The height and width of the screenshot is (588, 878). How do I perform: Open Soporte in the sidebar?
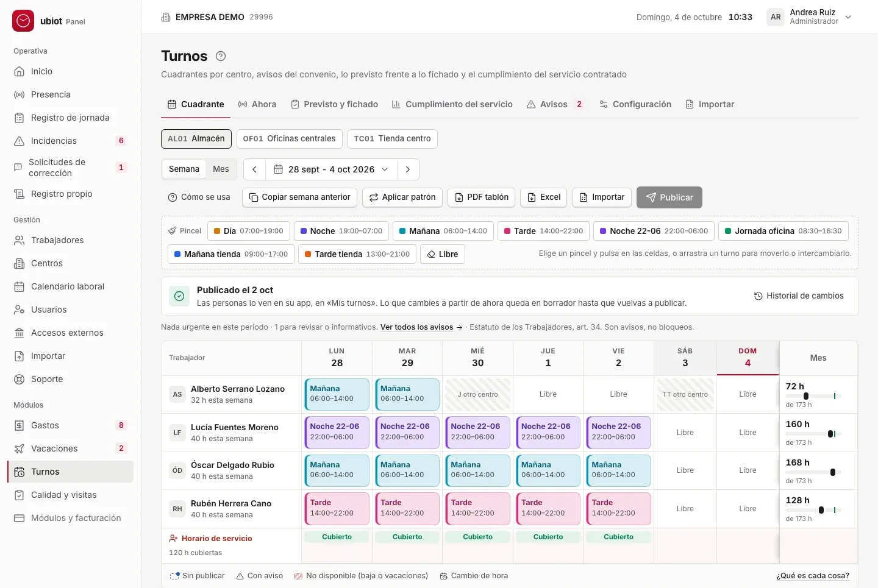tap(70, 379)
